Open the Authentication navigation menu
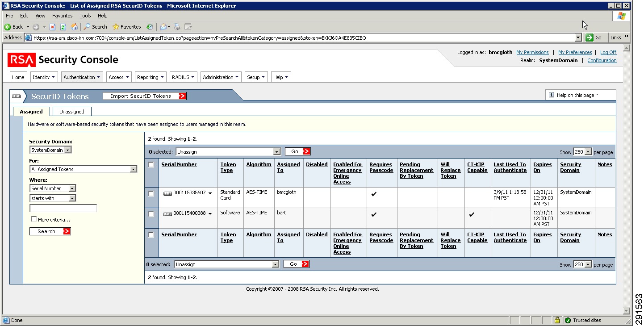Image resolution: width=644 pixels, height=326 pixels. click(82, 77)
